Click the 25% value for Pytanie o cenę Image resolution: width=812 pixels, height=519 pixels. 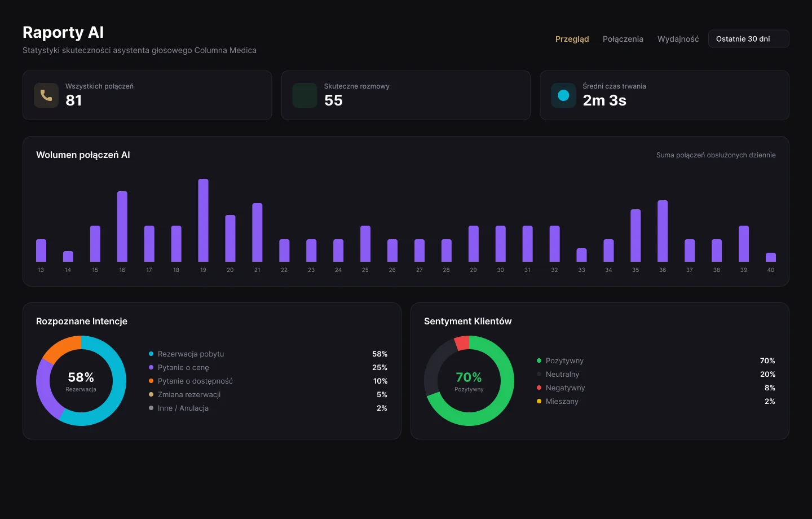[379, 367]
